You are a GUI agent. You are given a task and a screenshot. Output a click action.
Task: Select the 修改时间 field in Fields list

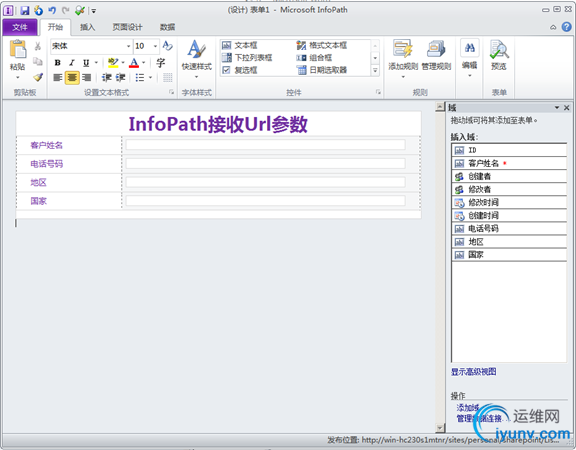[x=509, y=202]
